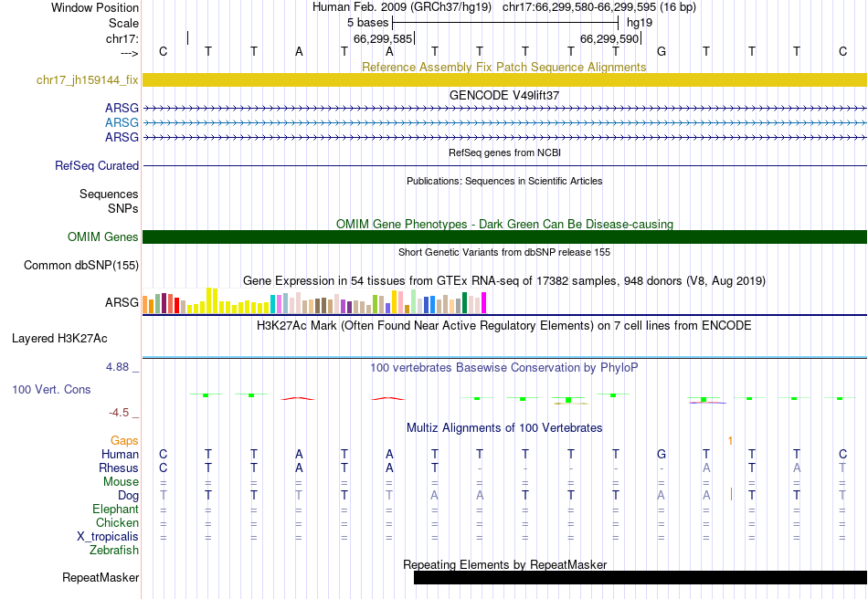Open Repeating Elements by RepeatMasker title
Viewport: 868px width, 599px height.
(x=504, y=564)
